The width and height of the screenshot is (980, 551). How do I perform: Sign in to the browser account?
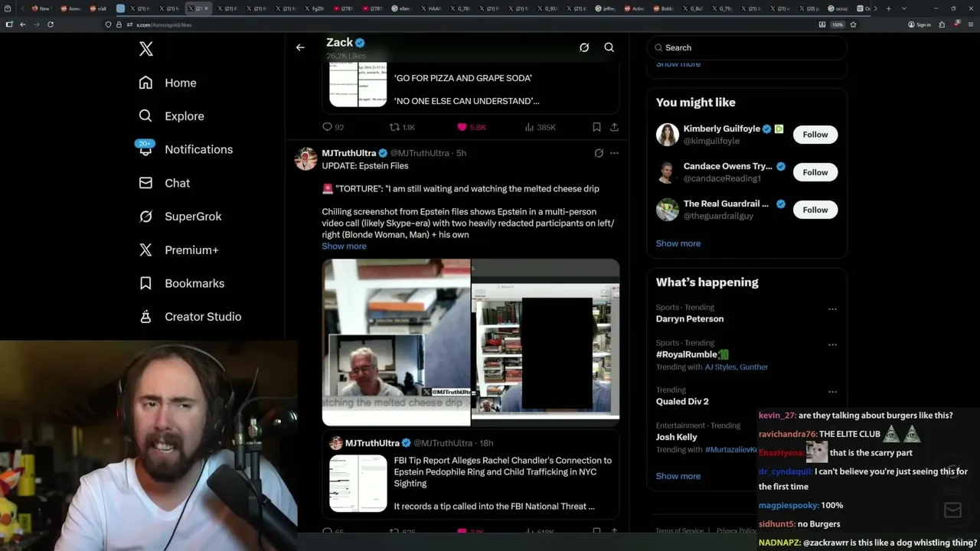pyautogui.click(x=920, y=24)
